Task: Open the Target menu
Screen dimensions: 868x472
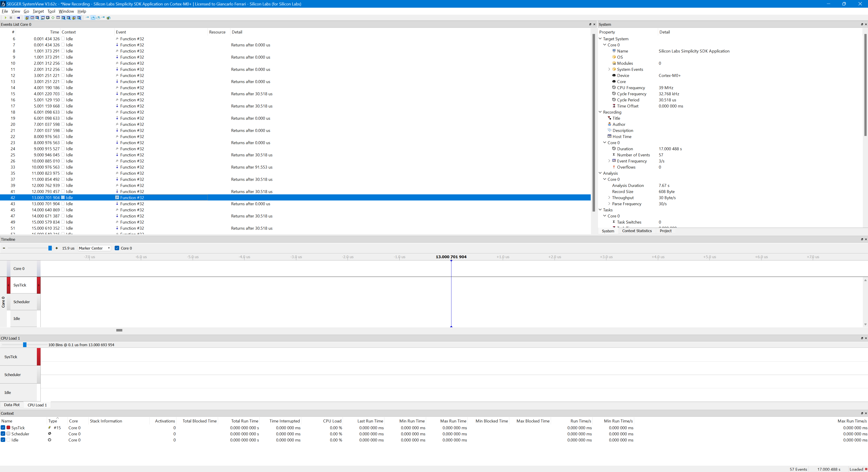Action: 38,11
